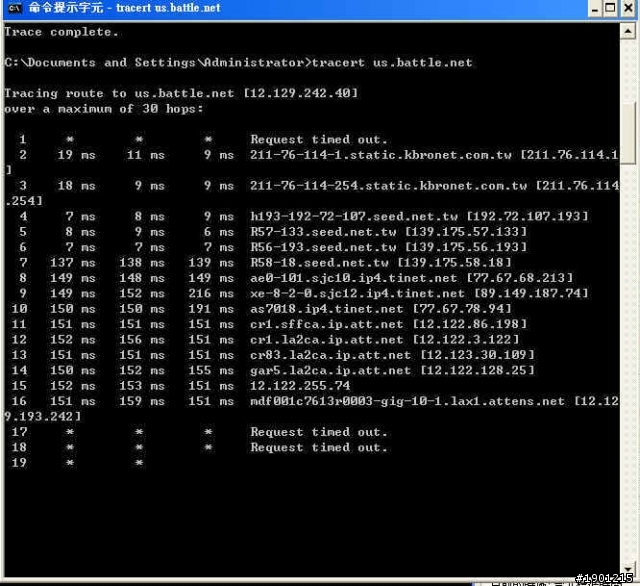Viewport: 640px width, 586px height.
Task: Click the wrapped text '9.193.242]' under hop 16
Action: click(43, 417)
